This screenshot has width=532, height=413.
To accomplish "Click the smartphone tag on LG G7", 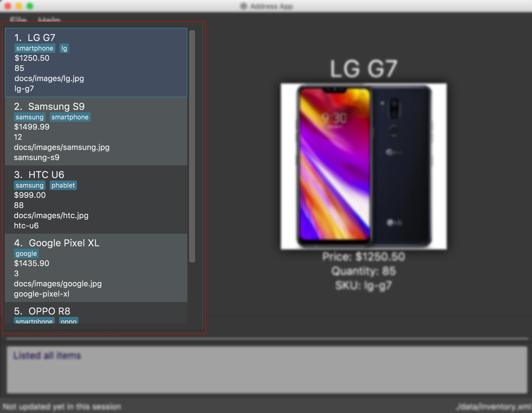I will coord(35,48).
